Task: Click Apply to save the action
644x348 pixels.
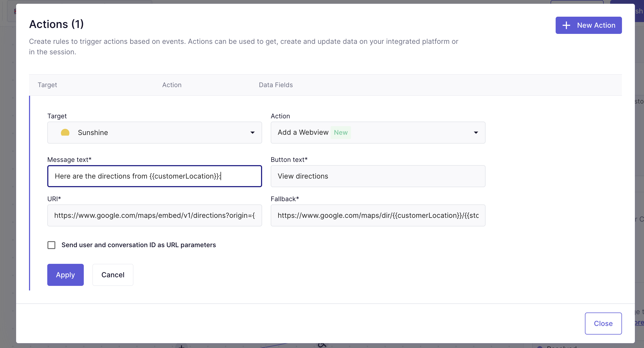Action: (66, 275)
